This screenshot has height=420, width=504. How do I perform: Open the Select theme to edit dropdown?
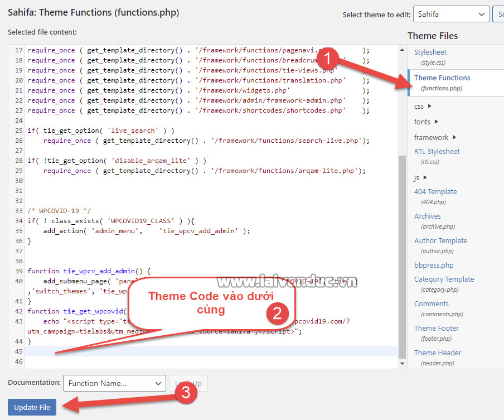point(451,15)
